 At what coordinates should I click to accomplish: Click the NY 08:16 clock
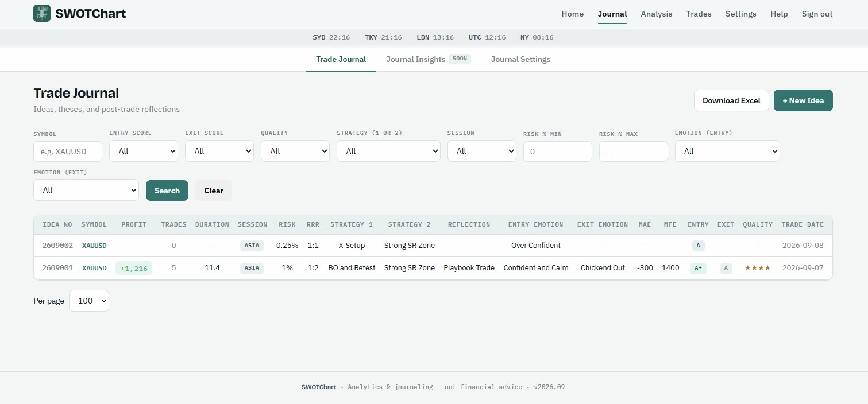pos(537,37)
